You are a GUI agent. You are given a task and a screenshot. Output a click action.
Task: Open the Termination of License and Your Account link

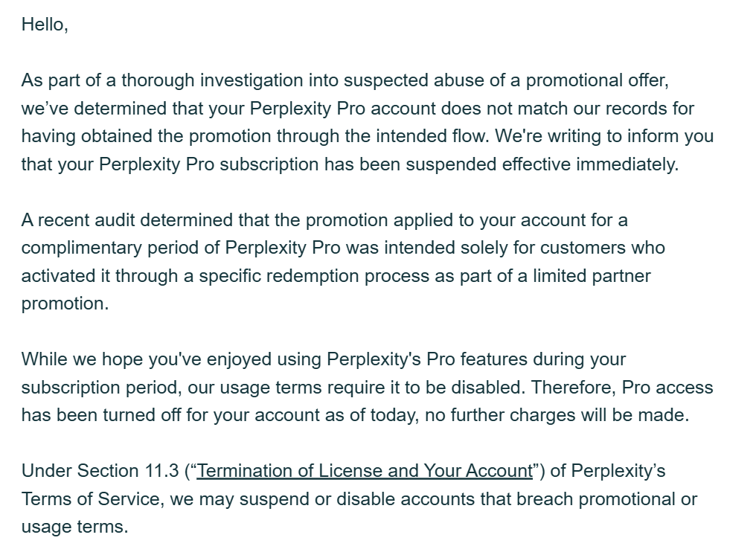pos(365,471)
